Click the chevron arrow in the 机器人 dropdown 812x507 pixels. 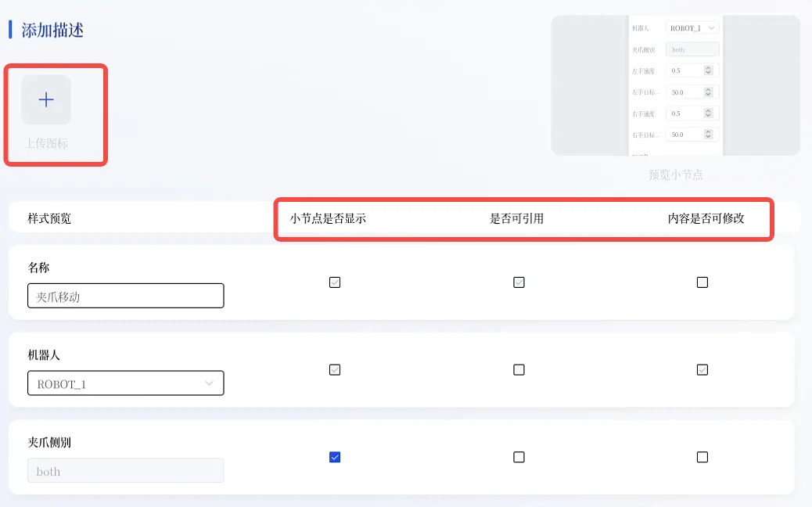click(209, 383)
